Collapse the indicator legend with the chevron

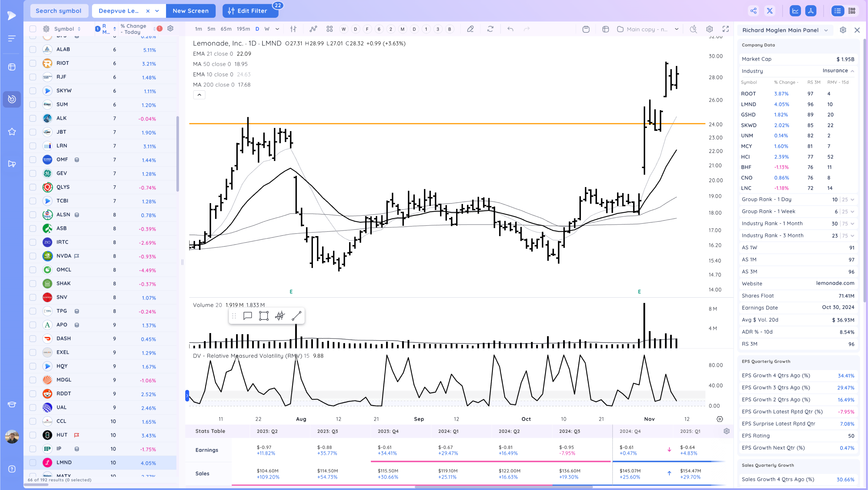coord(199,95)
